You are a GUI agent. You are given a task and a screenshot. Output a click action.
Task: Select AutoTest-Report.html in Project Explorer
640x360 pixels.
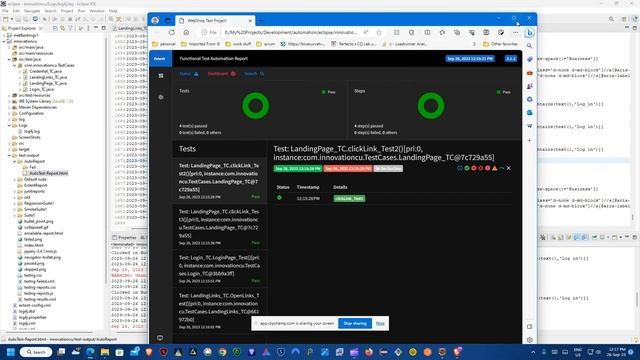(48, 173)
